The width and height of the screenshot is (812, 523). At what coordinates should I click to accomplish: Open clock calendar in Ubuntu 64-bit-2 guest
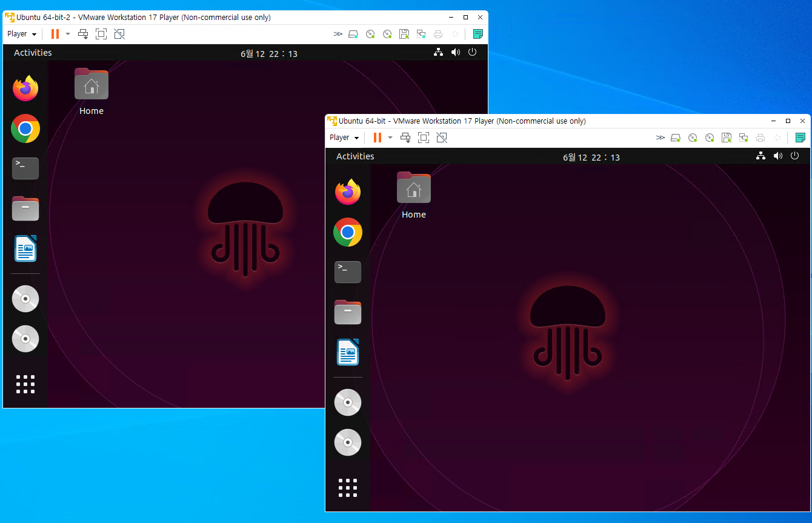[x=269, y=53]
